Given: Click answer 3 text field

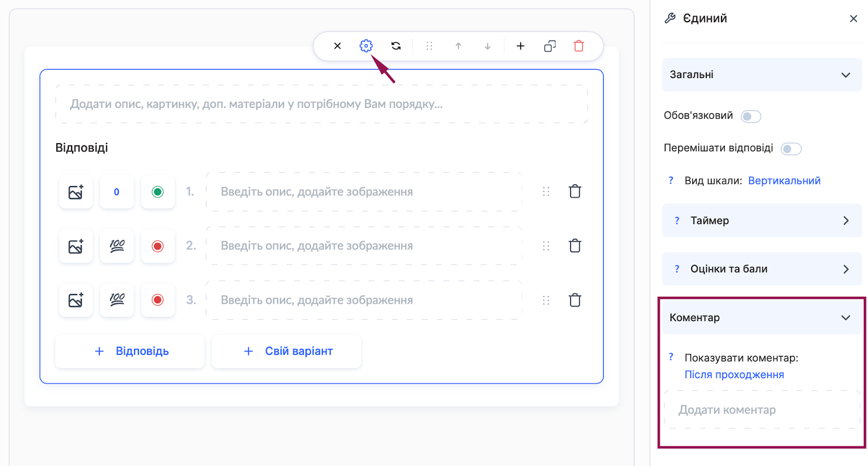Looking at the screenshot, I should [364, 300].
